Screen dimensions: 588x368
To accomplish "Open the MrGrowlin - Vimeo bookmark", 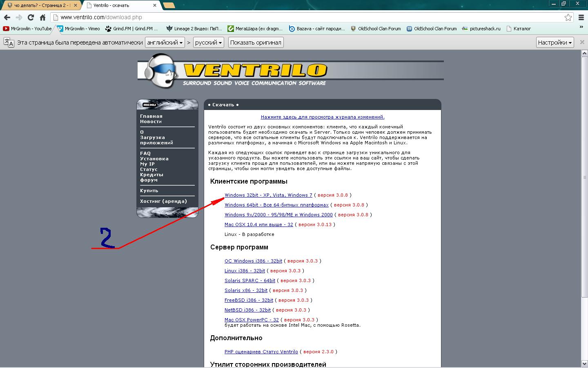I will [78, 29].
